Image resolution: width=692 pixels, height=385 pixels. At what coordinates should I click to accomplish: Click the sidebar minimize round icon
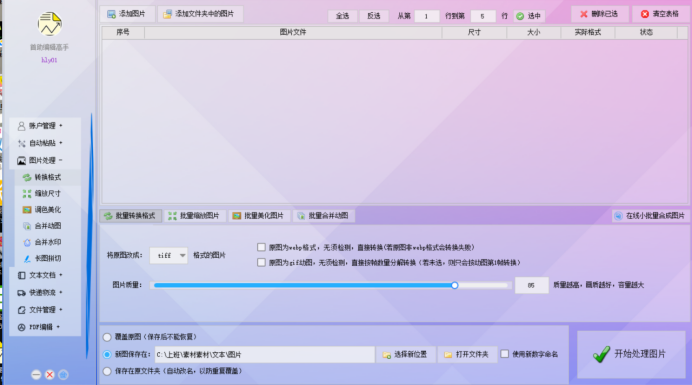36,375
